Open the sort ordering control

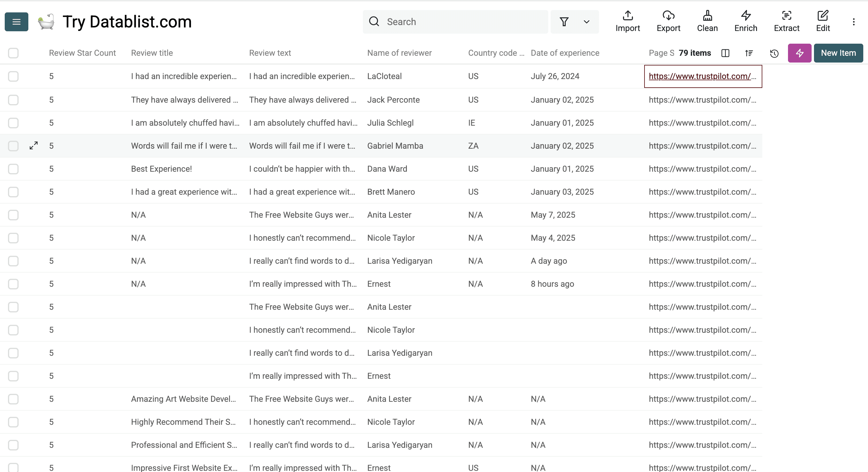(749, 53)
